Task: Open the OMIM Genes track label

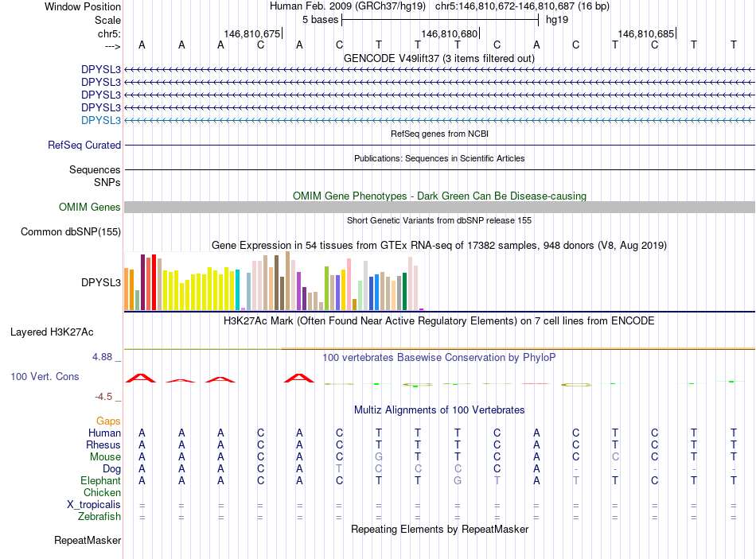Action: [x=89, y=208]
